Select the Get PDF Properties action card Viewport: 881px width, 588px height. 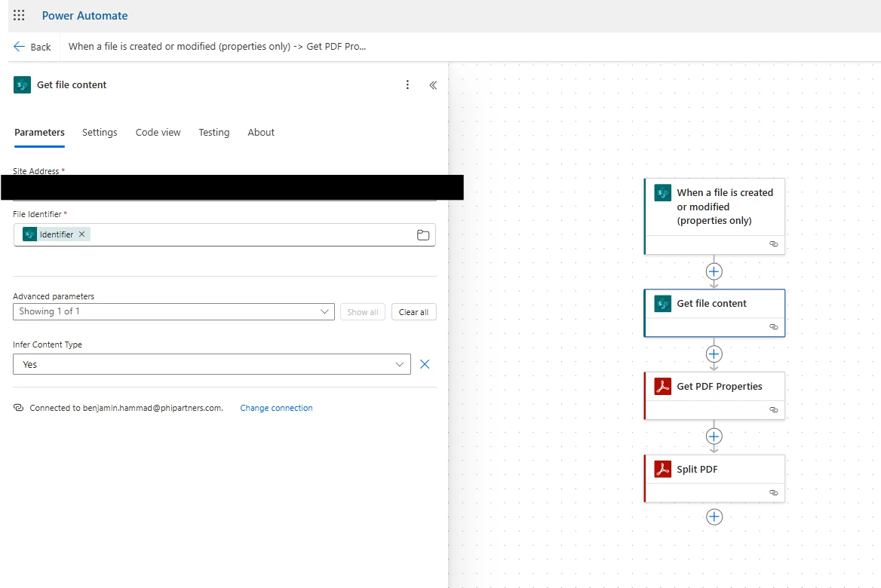point(714,396)
